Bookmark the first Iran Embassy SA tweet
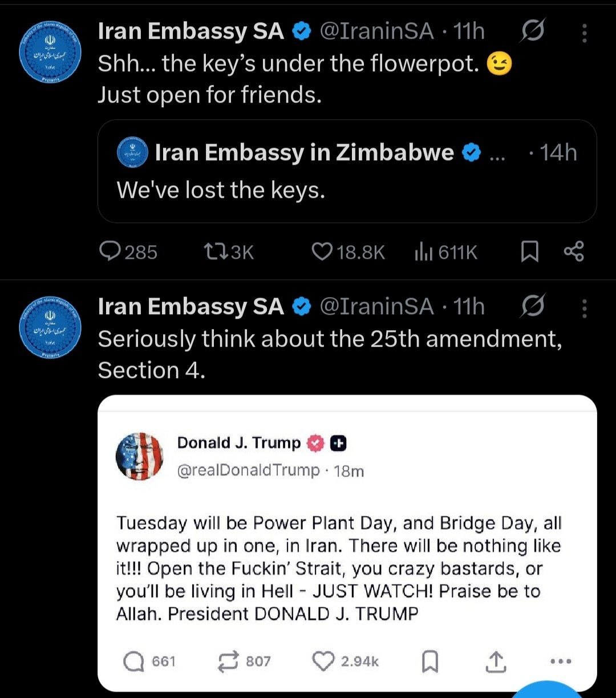This screenshot has height=698, width=616. tap(530, 251)
